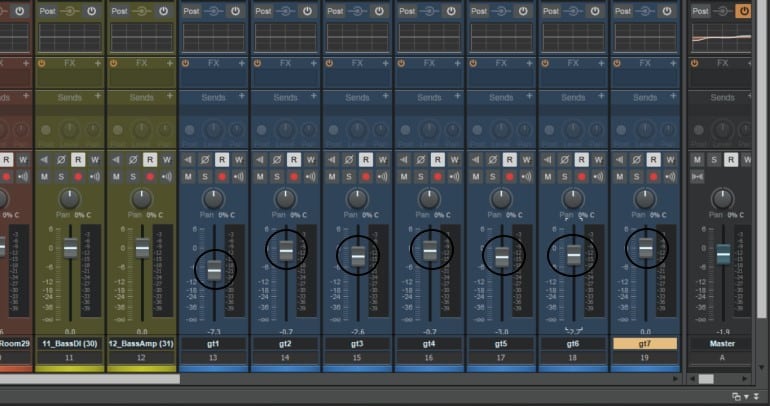Add an FX insert on gt1
The image size is (770, 406).
pos(240,62)
